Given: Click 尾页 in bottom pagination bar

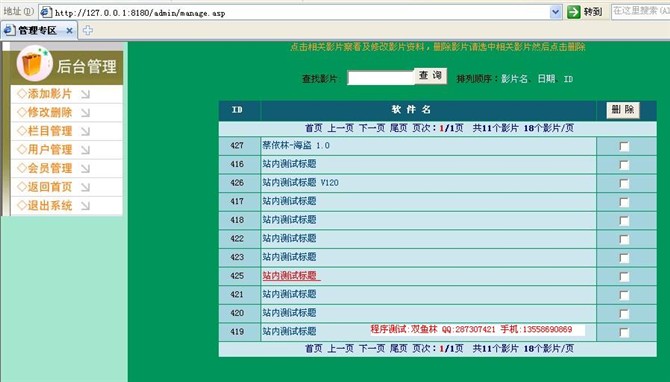Looking at the screenshot, I should pyautogui.click(x=398, y=349).
